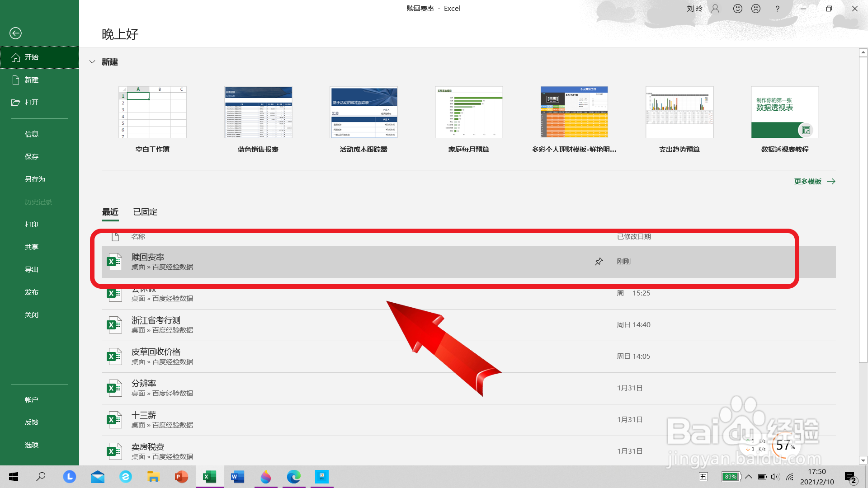Show hidden system tray icons
The width and height of the screenshot is (868, 488).
749,477
